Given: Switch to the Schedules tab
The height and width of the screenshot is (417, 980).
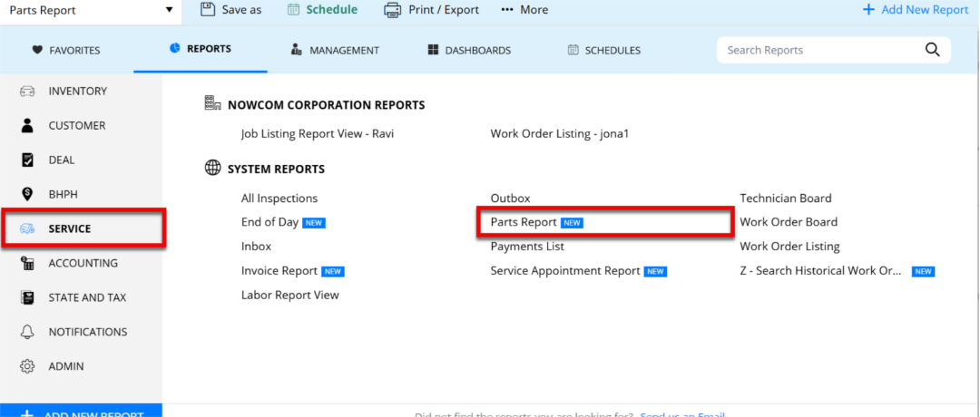Looking at the screenshot, I should pyautogui.click(x=603, y=51).
